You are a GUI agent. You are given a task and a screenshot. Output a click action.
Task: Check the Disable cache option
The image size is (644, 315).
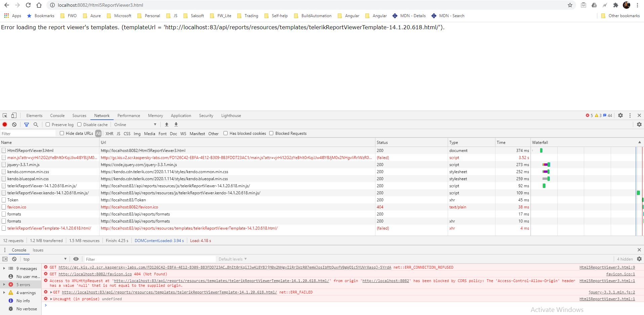(x=79, y=124)
